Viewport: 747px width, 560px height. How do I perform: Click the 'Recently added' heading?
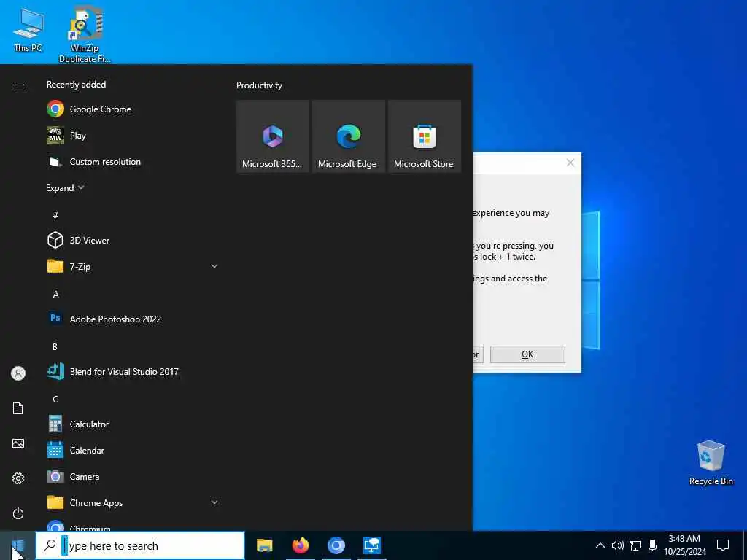[x=76, y=85]
